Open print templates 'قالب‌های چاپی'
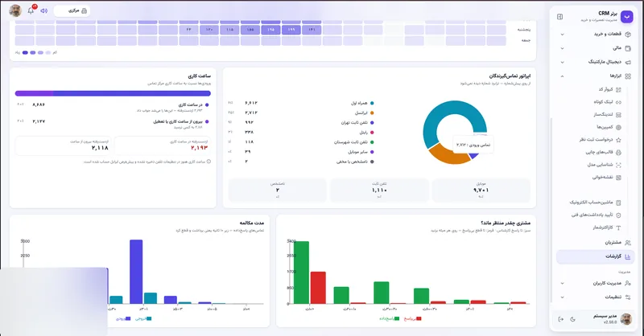Image resolution: width=644 pixels, height=336 pixels. (603, 152)
